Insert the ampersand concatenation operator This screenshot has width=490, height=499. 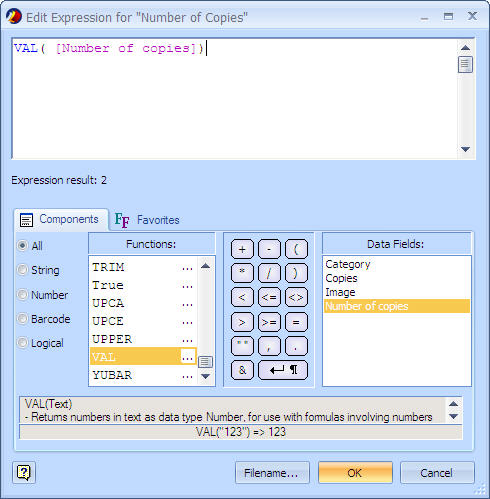pyautogui.click(x=242, y=370)
